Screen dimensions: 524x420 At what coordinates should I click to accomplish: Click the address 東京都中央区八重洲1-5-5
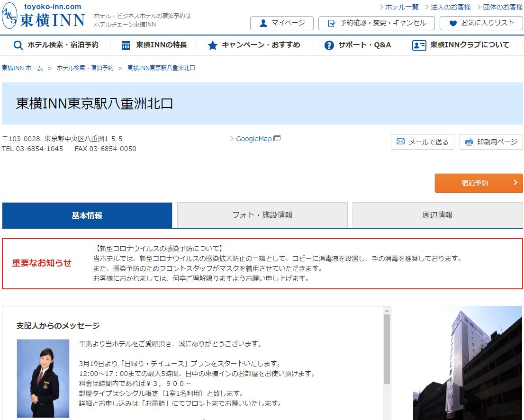[x=83, y=139]
